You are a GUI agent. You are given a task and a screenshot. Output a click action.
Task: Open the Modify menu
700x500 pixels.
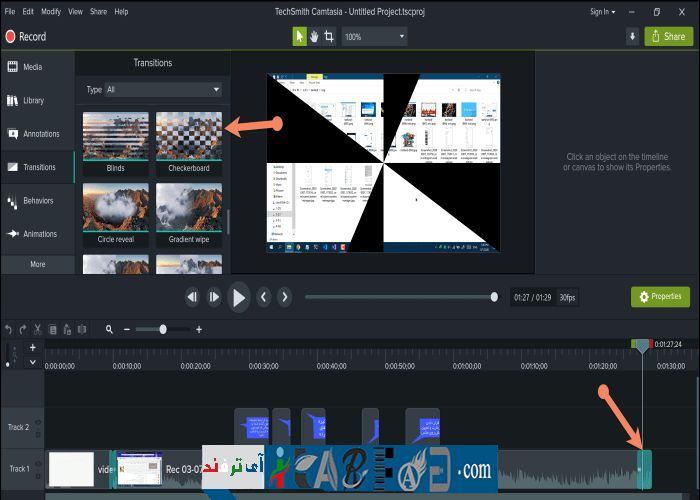[x=49, y=11]
